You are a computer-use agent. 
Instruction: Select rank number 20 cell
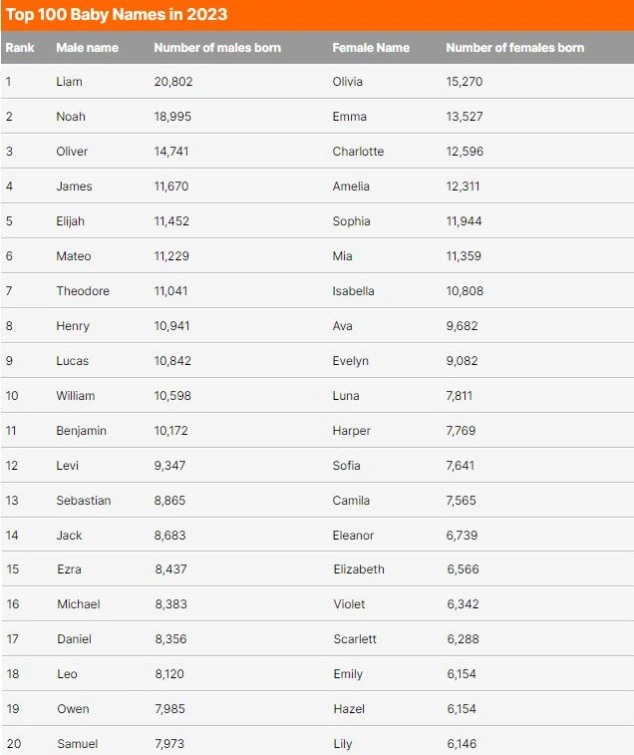tap(13, 744)
